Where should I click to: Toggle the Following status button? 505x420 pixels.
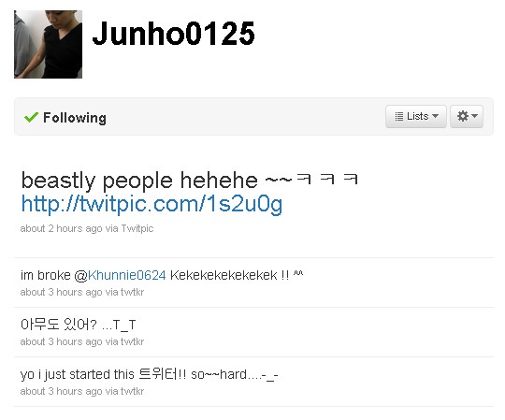coord(65,118)
